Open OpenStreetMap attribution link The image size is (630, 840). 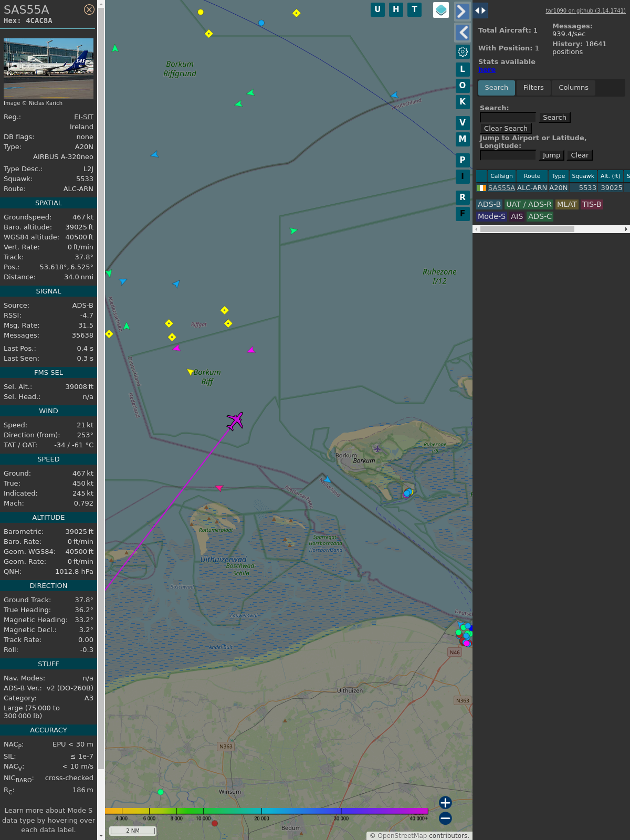[402, 836]
